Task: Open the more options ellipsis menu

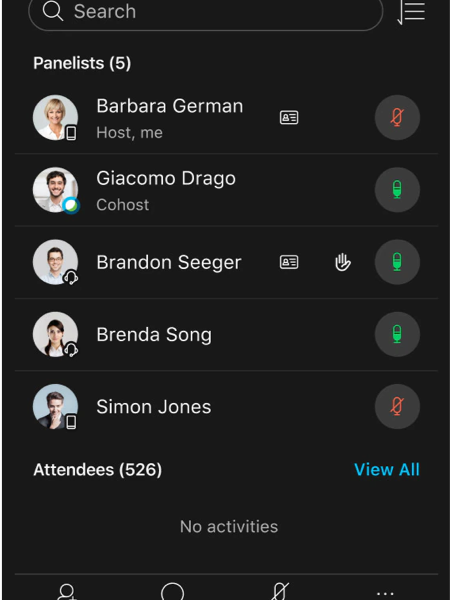Action: [x=385, y=594]
